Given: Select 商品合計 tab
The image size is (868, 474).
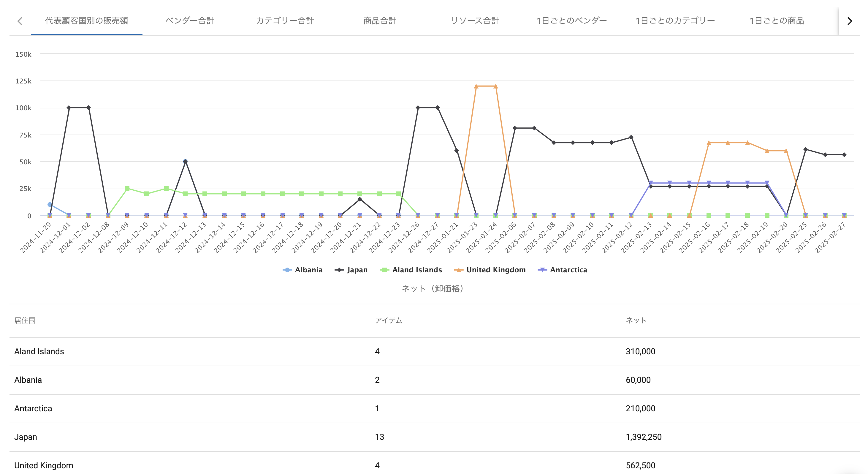Looking at the screenshot, I should (380, 21).
